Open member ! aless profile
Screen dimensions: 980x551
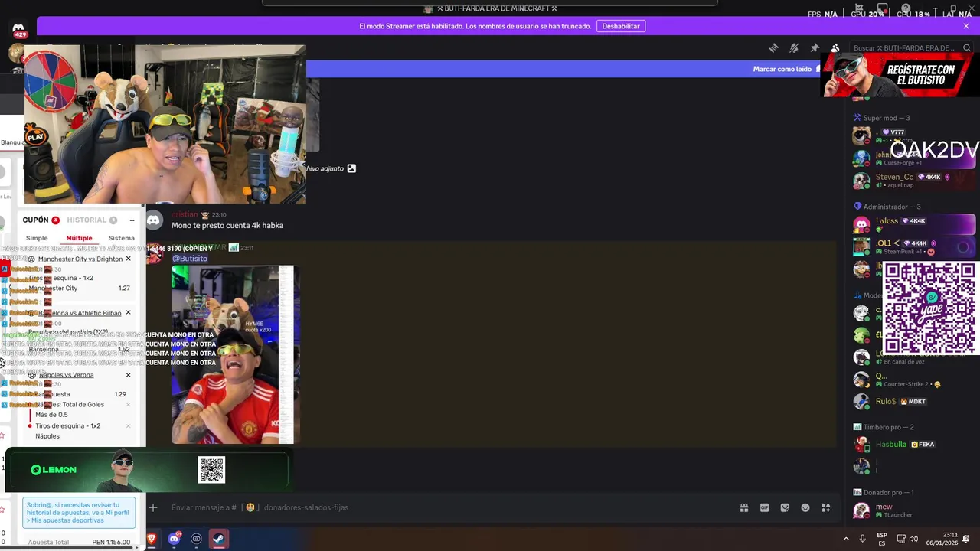[x=913, y=224]
